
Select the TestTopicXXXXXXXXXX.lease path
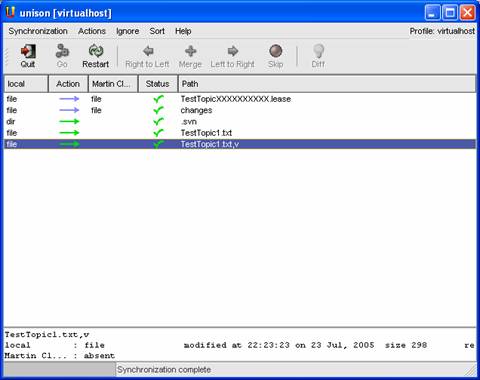click(236, 99)
